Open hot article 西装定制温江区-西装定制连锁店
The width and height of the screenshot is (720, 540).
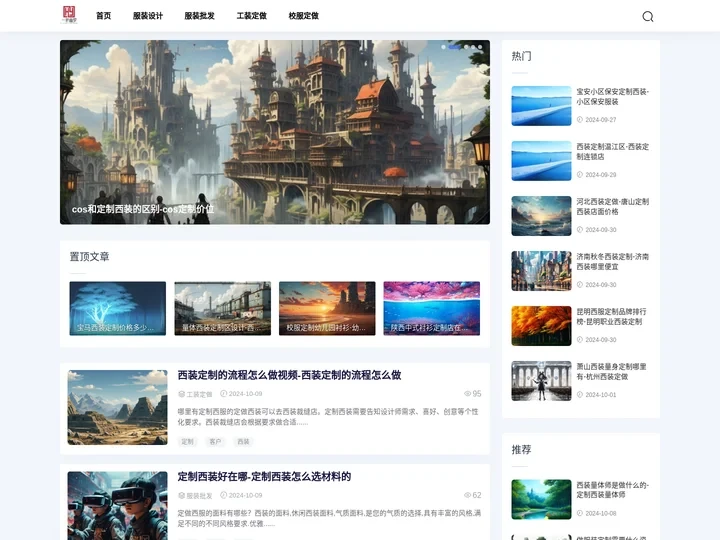613,152
